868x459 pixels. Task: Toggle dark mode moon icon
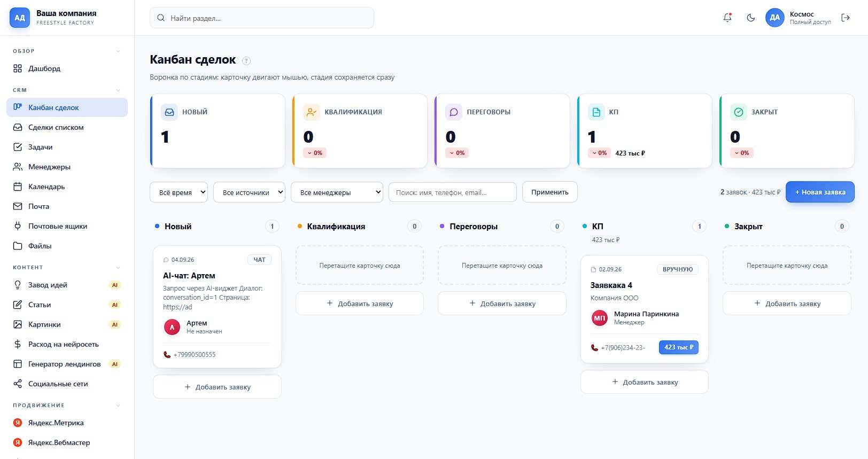tap(751, 18)
